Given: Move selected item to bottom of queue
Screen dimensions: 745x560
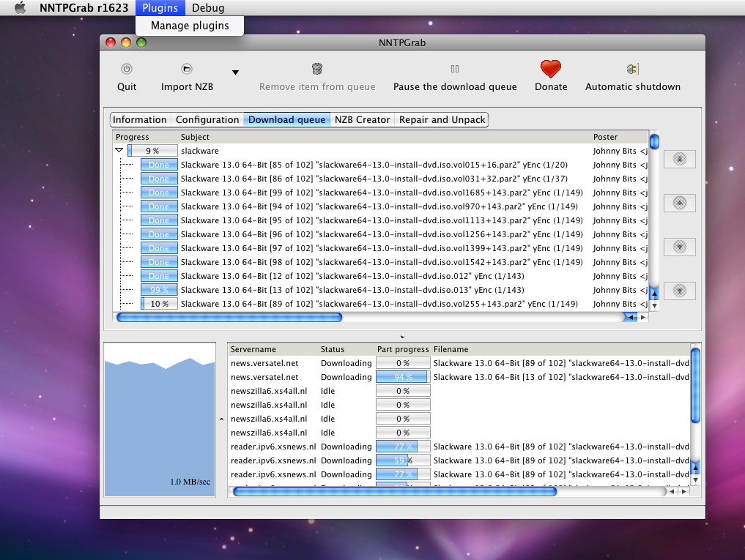Looking at the screenshot, I should (x=679, y=291).
